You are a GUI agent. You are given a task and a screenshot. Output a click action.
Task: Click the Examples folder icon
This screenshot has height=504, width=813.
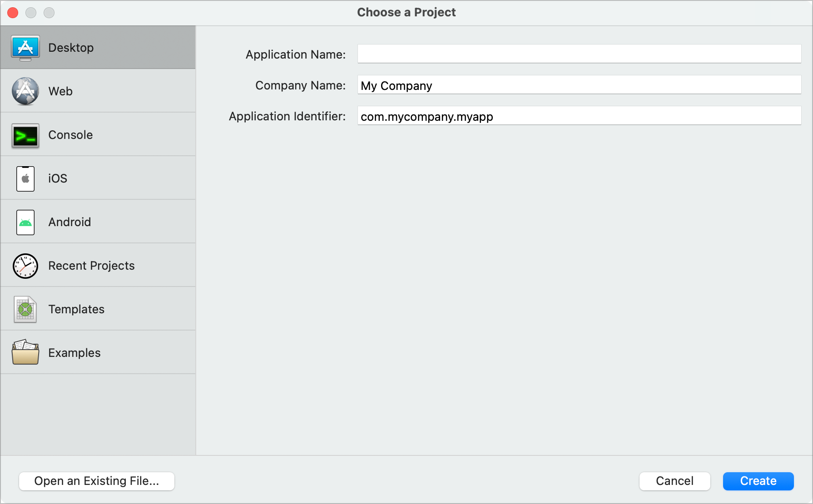click(25, 352)
